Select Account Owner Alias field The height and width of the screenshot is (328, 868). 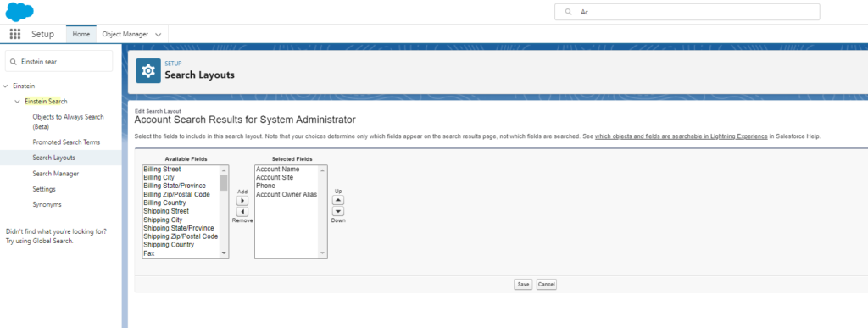[287, 194]
